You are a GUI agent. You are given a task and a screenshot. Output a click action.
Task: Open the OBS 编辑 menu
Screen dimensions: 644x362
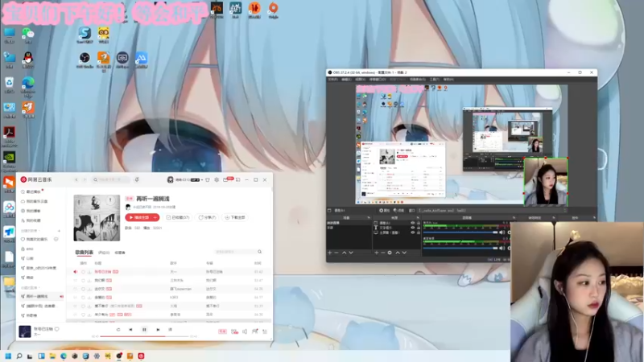point(346,80)
